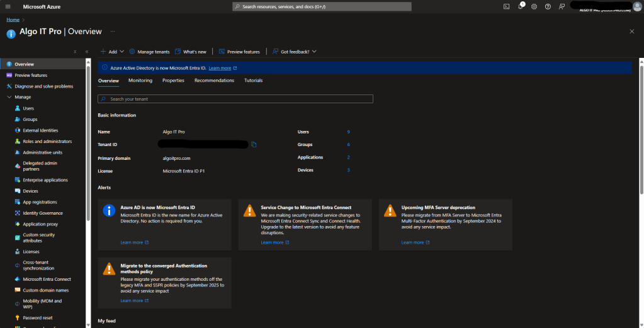Open the Got feedback dropdown

tap(295, 52)
